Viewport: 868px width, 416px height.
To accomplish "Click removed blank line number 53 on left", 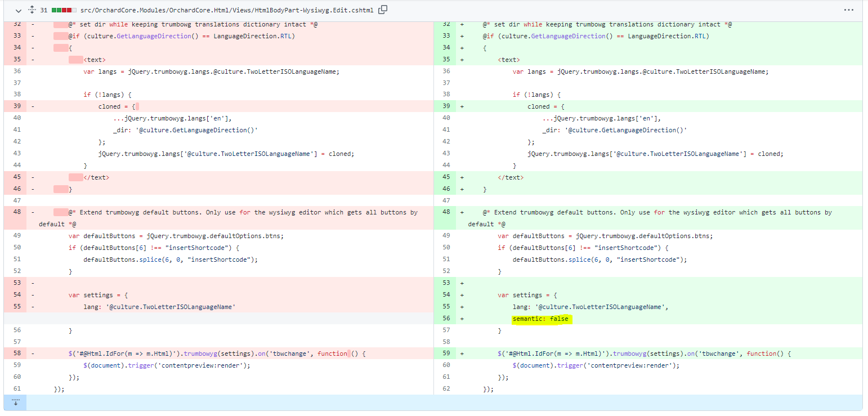I will click(x=16, y=283).
